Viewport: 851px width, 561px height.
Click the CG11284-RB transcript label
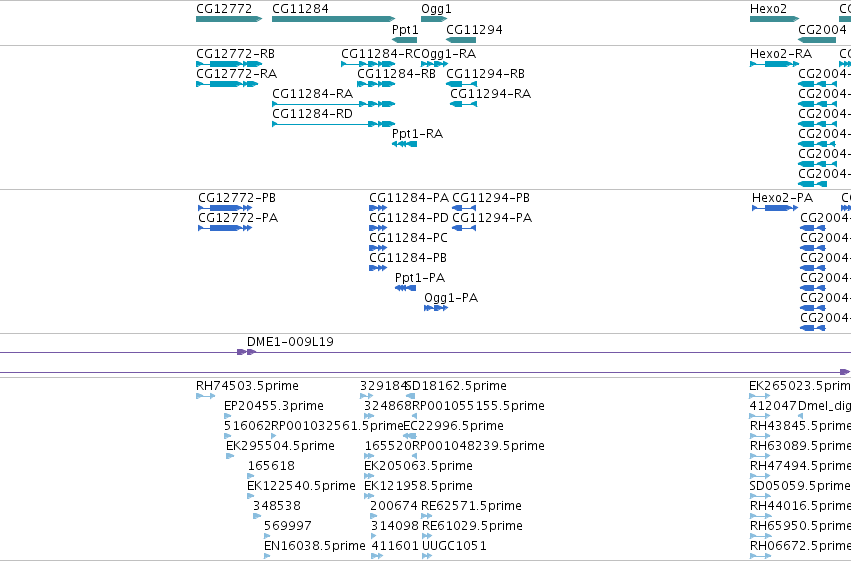[x=396, y=73]
